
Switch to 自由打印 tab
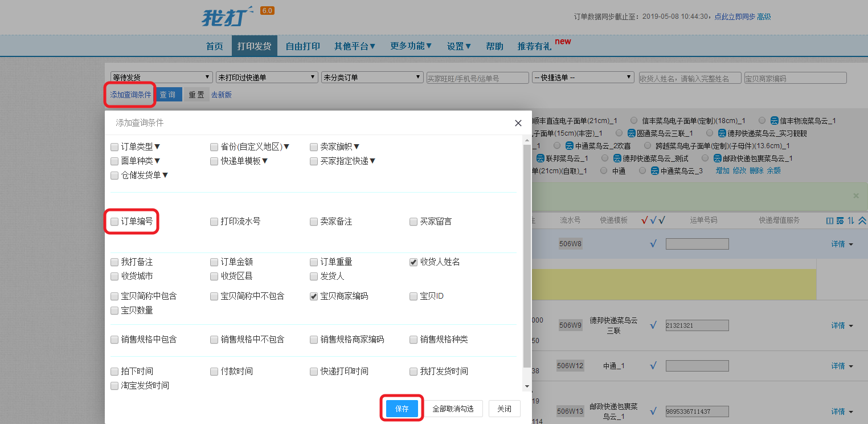point(303,46)
